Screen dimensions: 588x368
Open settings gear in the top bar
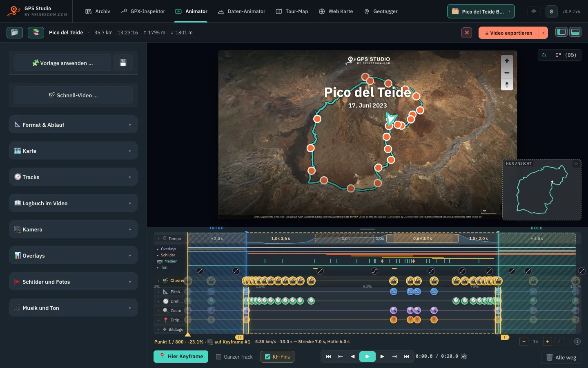(x=551, y=11)
